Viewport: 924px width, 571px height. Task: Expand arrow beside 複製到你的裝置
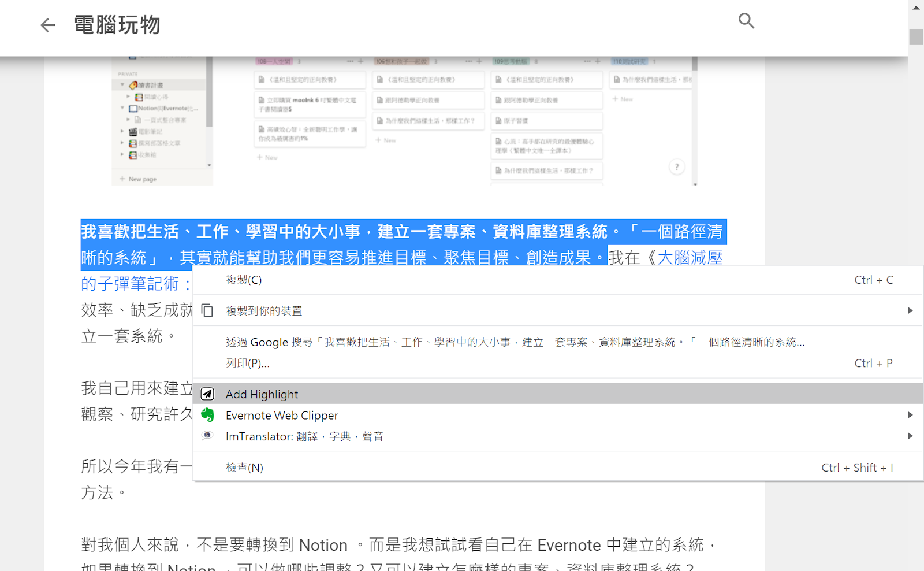pos(910,311)
